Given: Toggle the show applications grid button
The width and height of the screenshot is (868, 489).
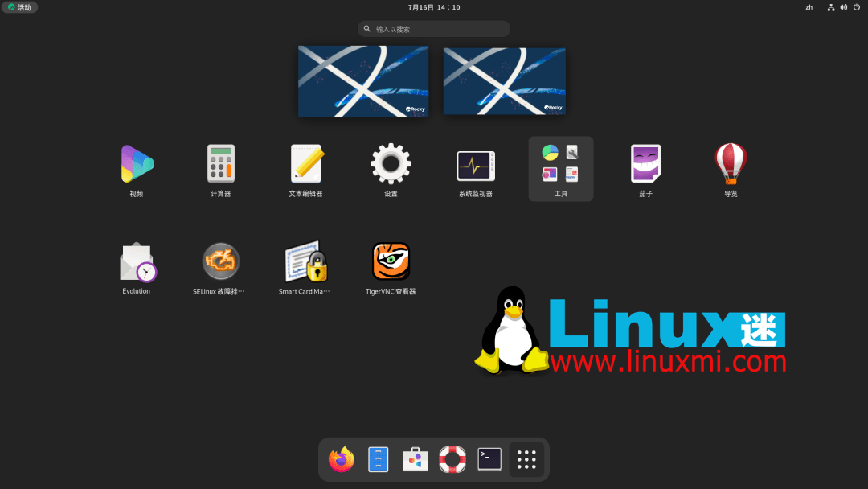Looking at the screenshot, I should [526, 459].
